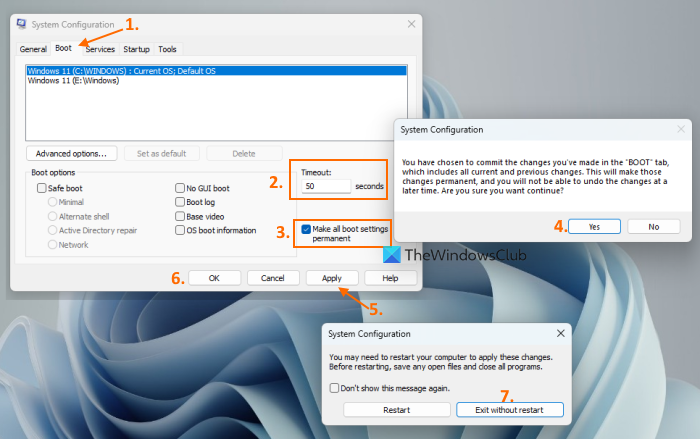The height and width of the screenshot is (439, 700).
Task: Click the Apply button
Action: 332,278
